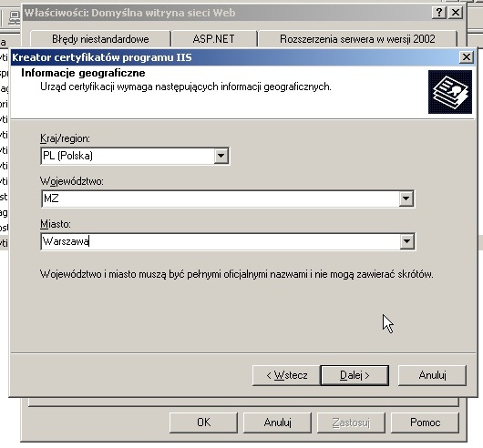The height and width of the screenshot is (448, 483).
Task: Click the help question mark button
Action: pos(439,13)
